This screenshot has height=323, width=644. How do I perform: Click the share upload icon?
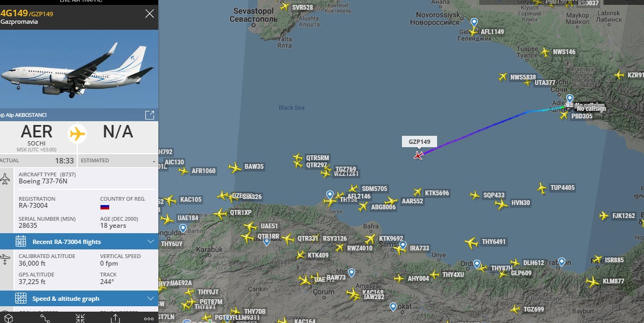tap(116, 318)
